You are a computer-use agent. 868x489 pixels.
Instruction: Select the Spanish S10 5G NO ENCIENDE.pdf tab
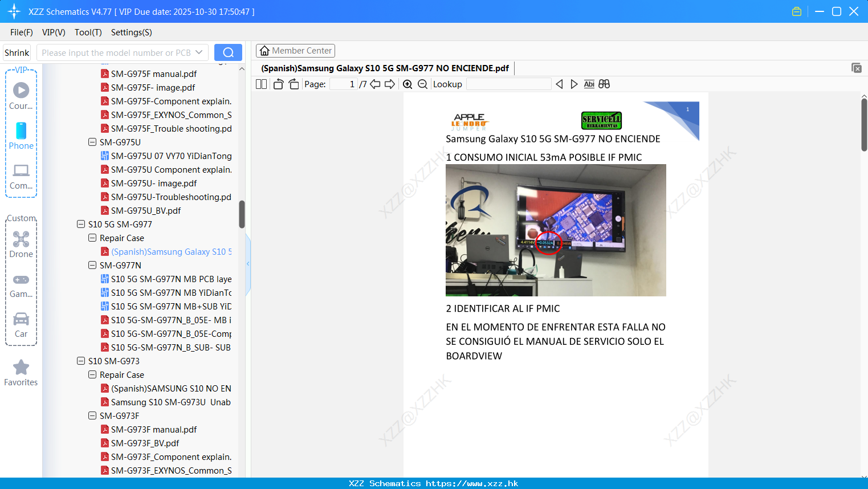(385, 68)
